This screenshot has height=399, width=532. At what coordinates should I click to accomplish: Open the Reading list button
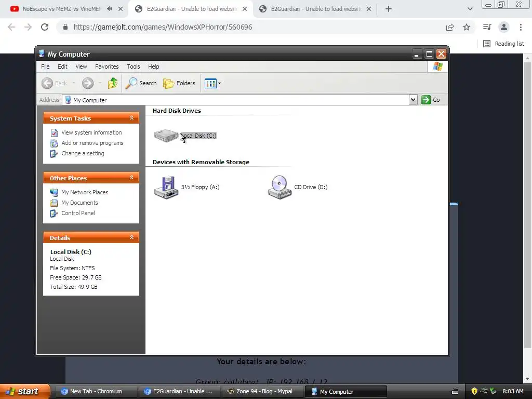503,44
